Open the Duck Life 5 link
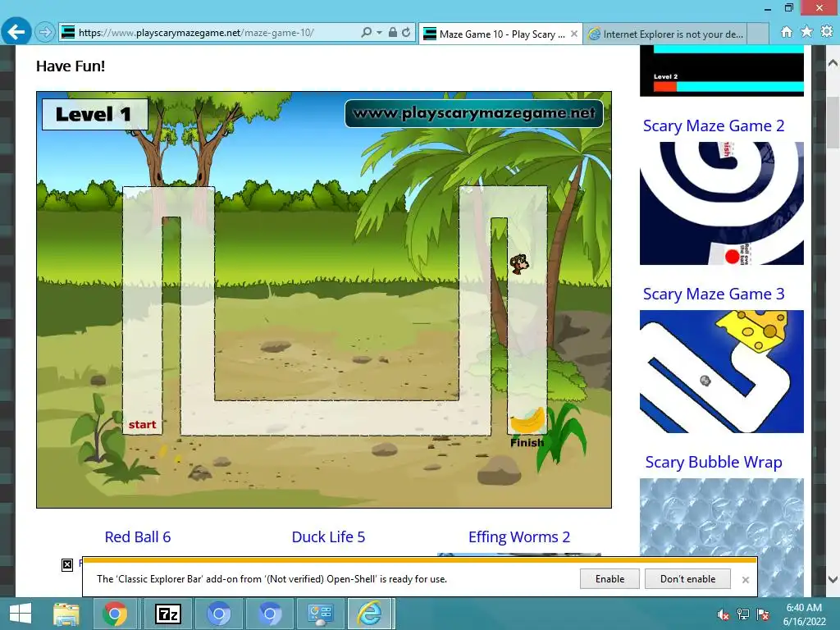 point(328,536)
